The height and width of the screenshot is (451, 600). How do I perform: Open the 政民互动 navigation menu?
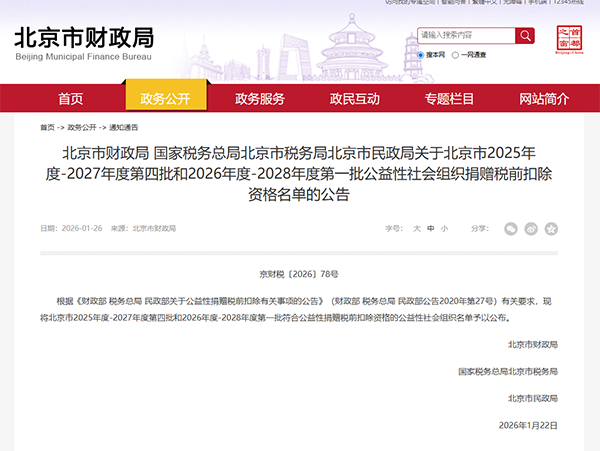point(355,99)
